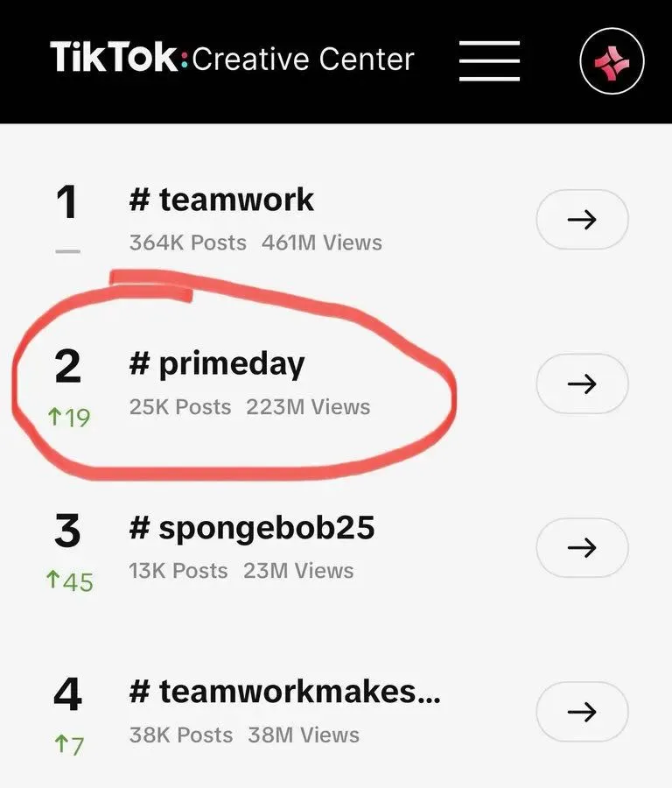The height and width of the screenshot is (788, 672).
Task: Select the # spongebob25 hashtag title
Action: (x=252, y=528)
